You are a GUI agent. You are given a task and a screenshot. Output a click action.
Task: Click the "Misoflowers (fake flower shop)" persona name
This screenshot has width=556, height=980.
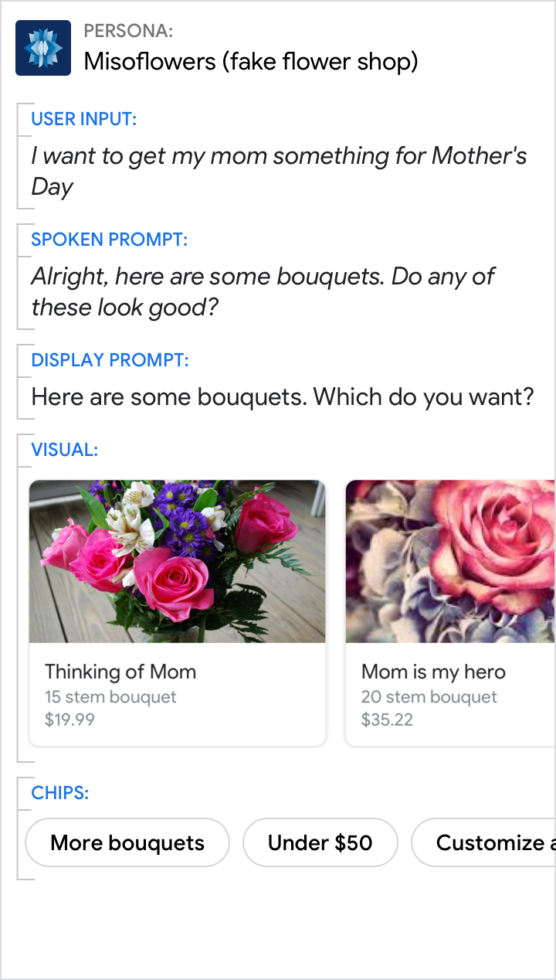click(251, 60)
